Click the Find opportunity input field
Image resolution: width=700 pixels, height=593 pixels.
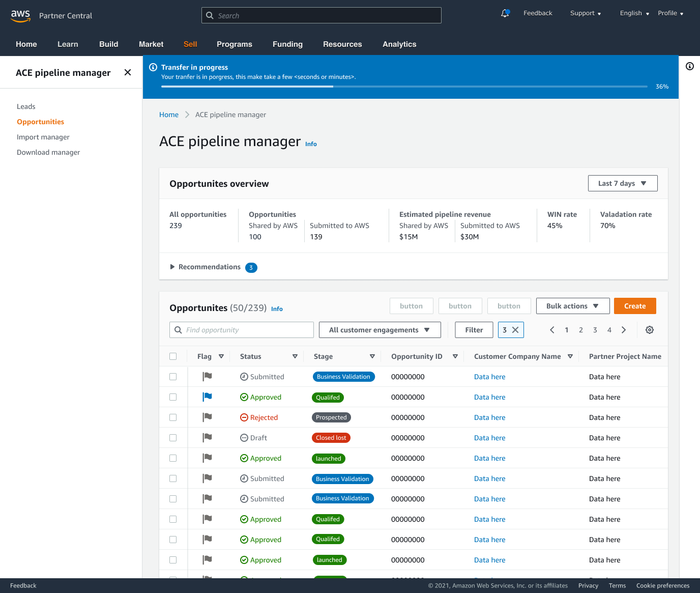click(x=242, y=330)
